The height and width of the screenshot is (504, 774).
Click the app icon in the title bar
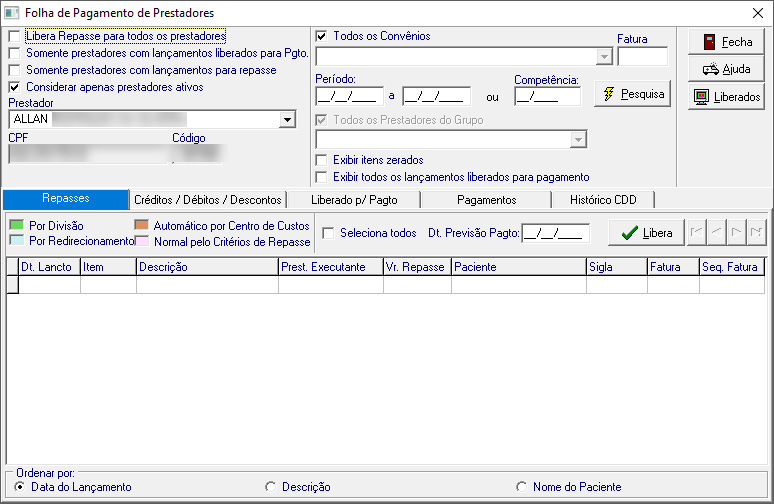pyautogui.click(x=11, y=13)
